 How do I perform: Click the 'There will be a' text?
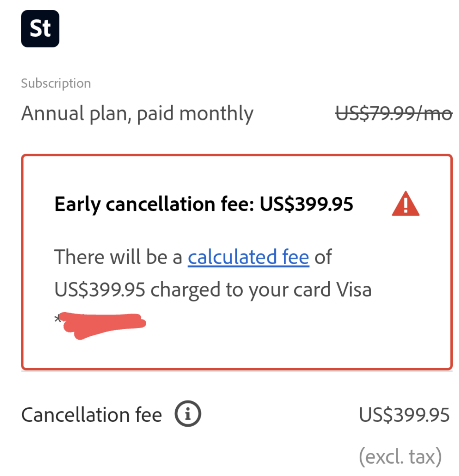coord(118,257)
